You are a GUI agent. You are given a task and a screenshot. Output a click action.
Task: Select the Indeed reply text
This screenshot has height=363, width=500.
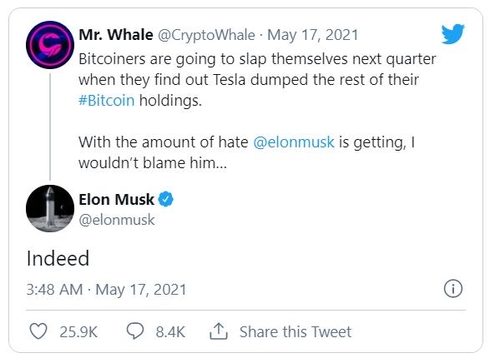pos(58,258)
